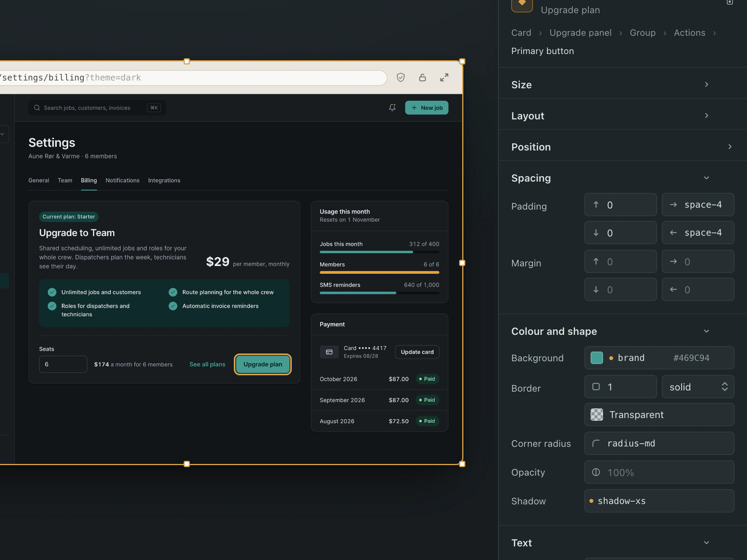Viewport: 747px width, 560px height.
Task: Expand the Layout section
Action: [x=707, y=115]
